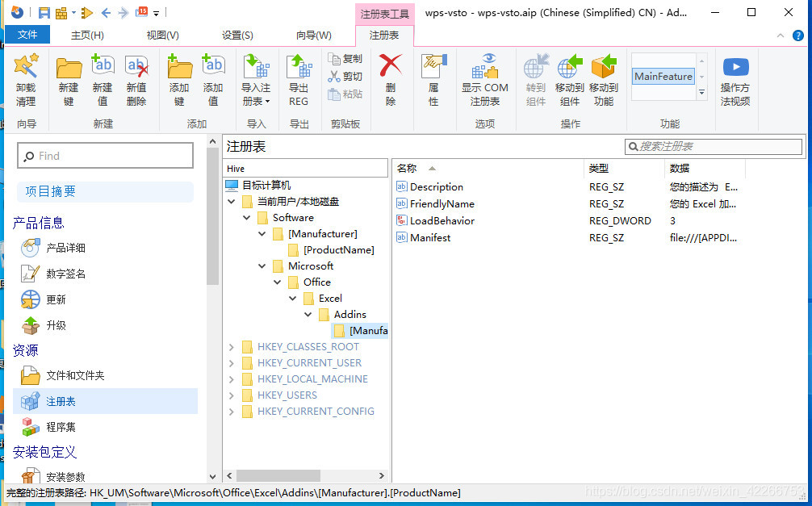Click the save icon in quick access toolbar
812x506 pixels.
pos(44,12)
